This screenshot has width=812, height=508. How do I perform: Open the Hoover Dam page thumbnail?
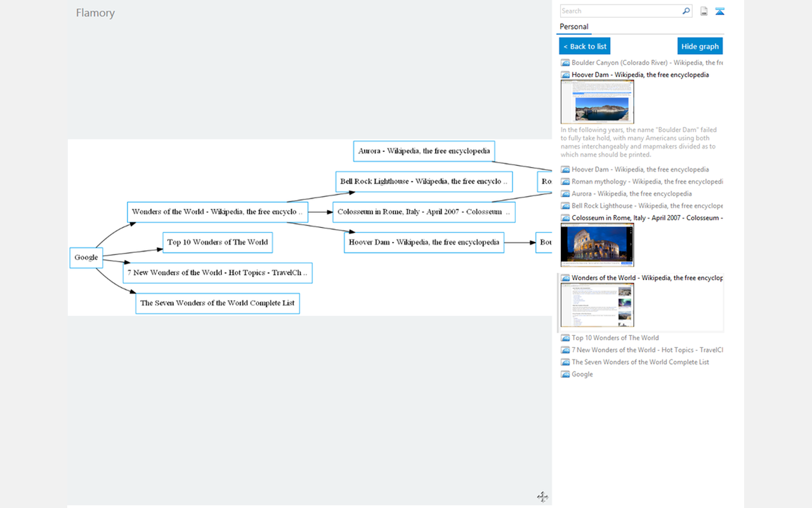pyautogui.click(x=597, y=102)
